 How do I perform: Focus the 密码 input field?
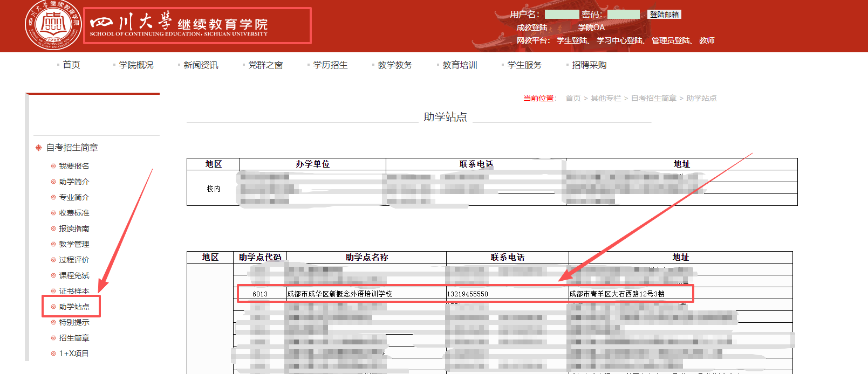623,15
